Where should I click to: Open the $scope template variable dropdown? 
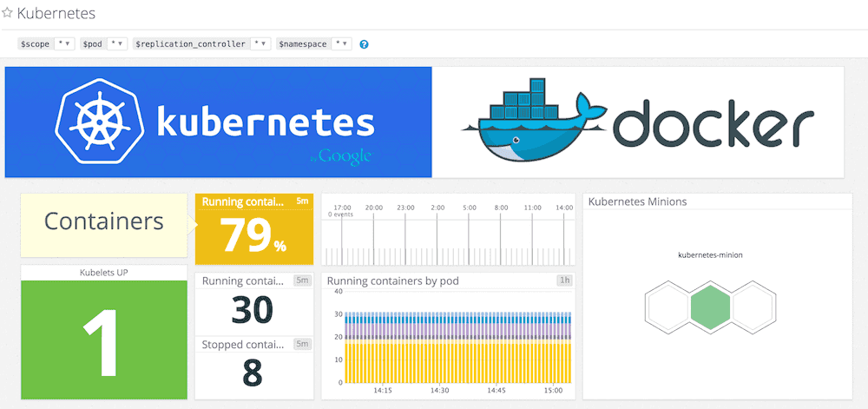point(64,44)
